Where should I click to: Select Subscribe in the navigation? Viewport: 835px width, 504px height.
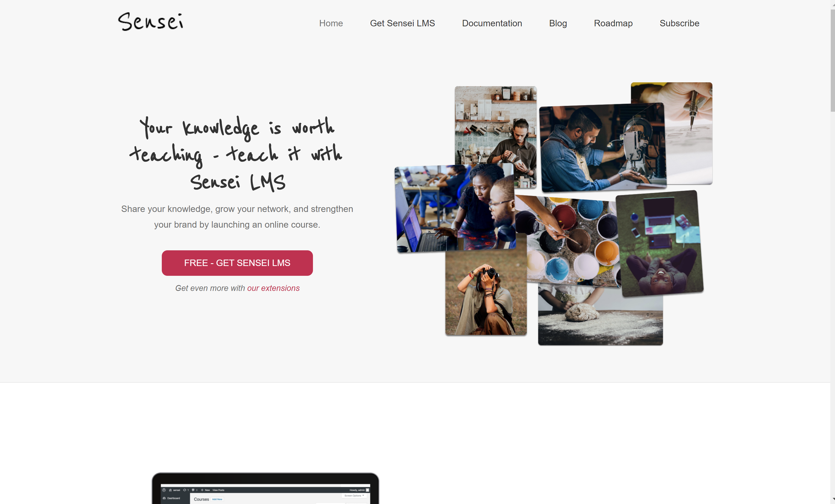[679, 23]
